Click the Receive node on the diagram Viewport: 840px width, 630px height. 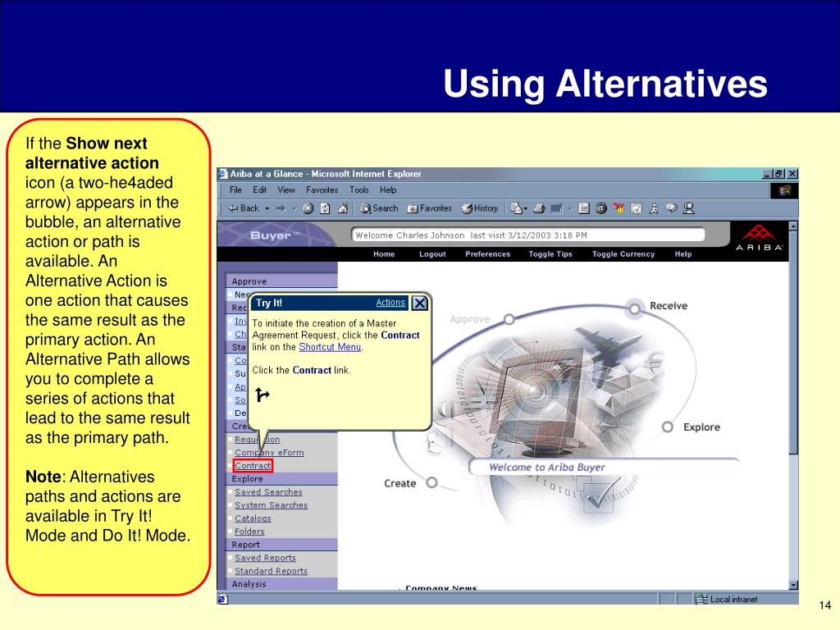point(635,309)
